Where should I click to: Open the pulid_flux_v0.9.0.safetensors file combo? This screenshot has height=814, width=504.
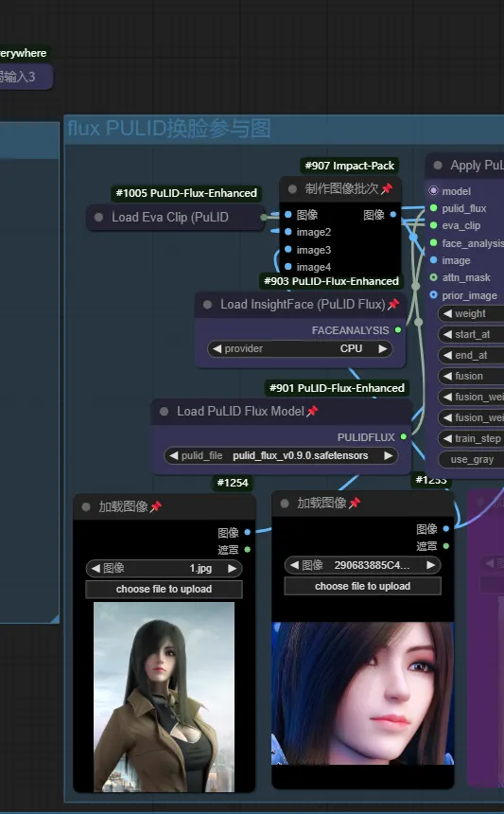pos(281,455)
